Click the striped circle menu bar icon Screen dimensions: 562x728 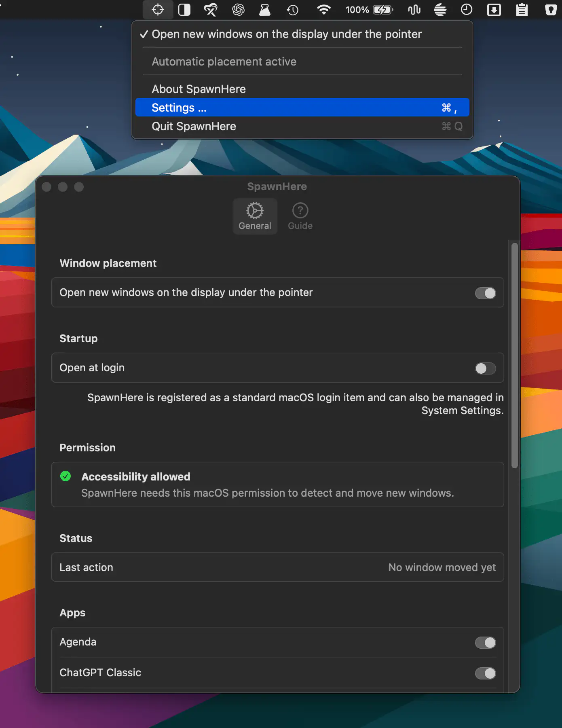pos(440,10)
